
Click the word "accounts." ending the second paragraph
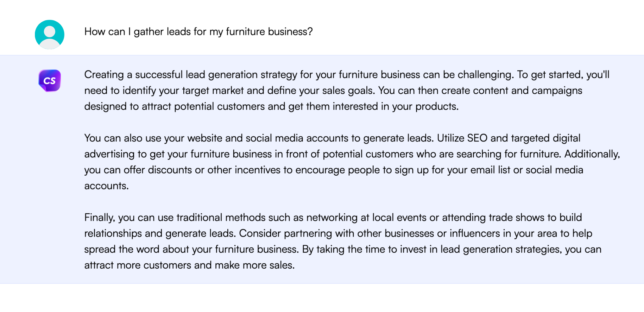point(106,186)
